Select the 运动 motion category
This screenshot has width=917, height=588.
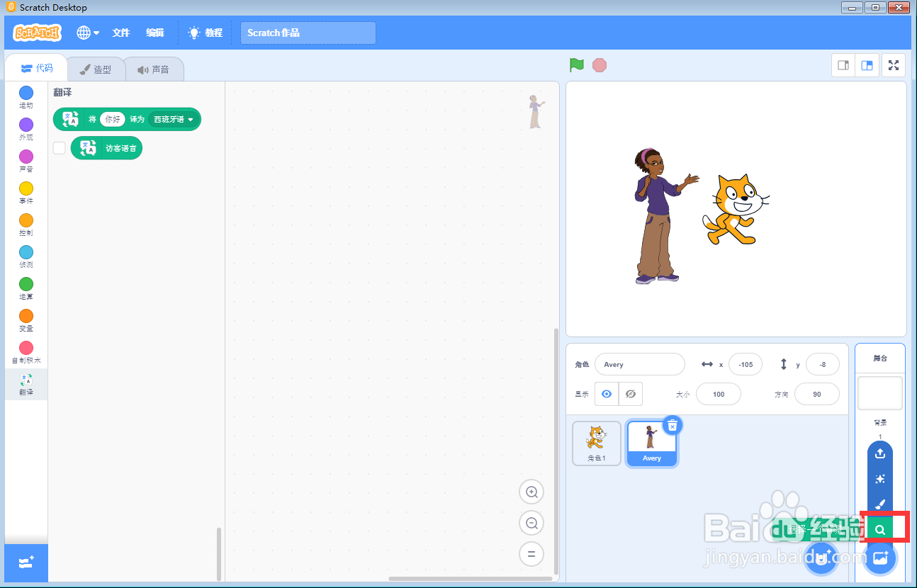click(26, 98)
